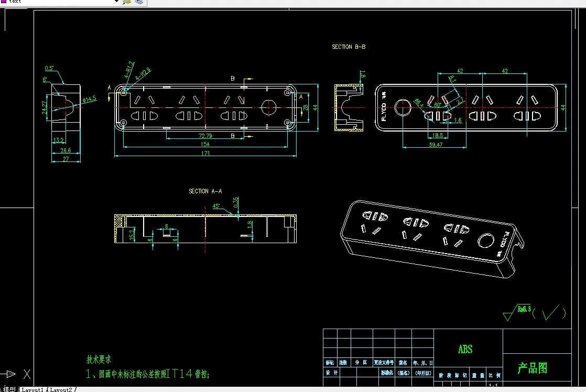Select the 4-R2.9 radius leader text
The height and width of the screenshot is (392, 586).
point(143,73)
